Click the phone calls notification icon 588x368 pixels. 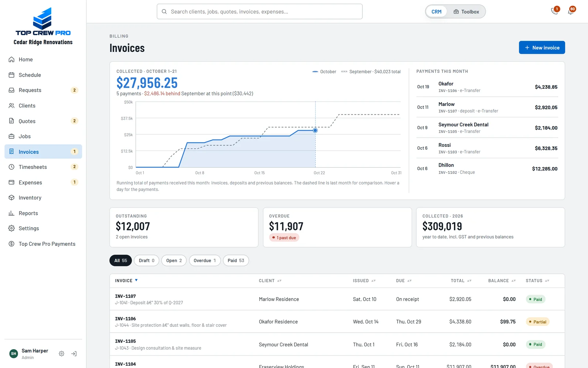555,11
